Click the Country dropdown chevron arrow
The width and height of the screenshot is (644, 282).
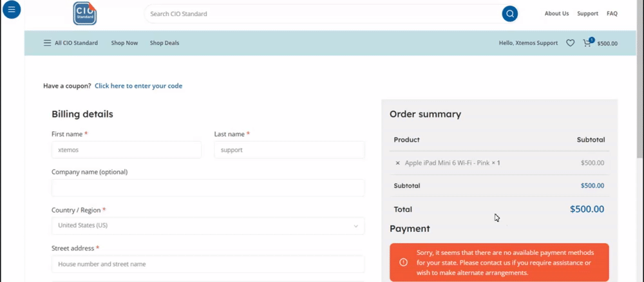(x=355, y=226)
